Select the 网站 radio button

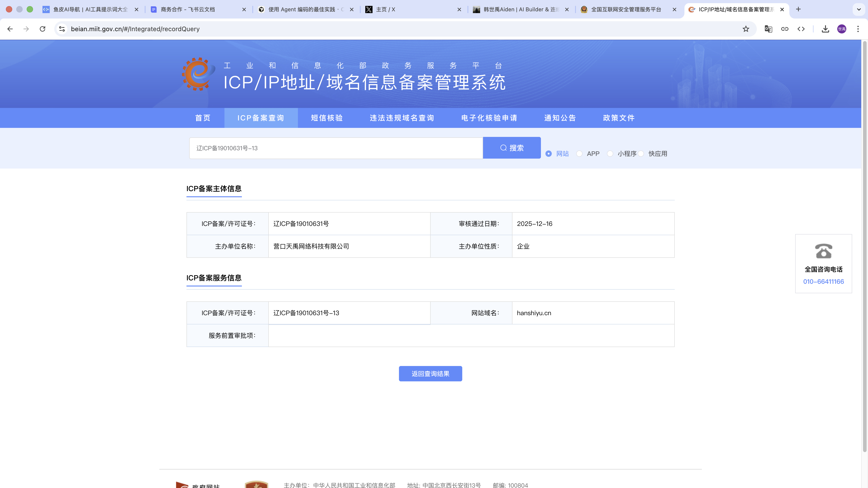tap(549, 154)
